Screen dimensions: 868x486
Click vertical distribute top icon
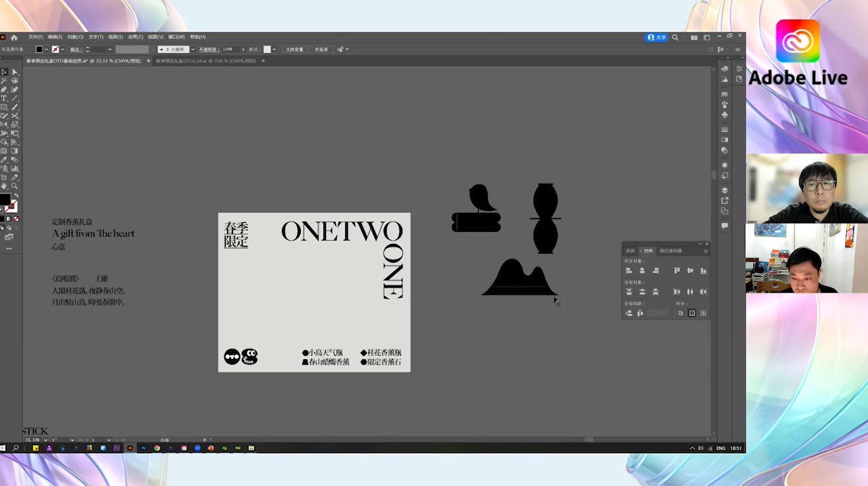(629, 291)
